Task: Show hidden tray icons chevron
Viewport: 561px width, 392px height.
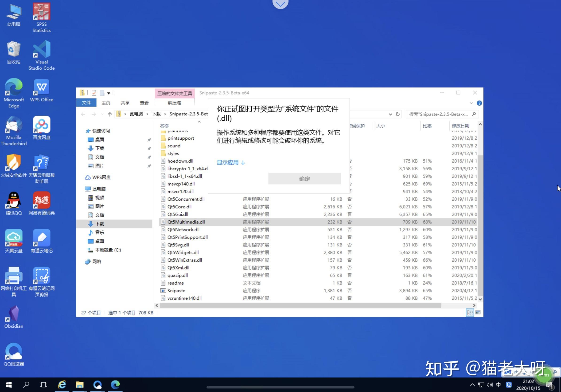Action: pos(472,385)
